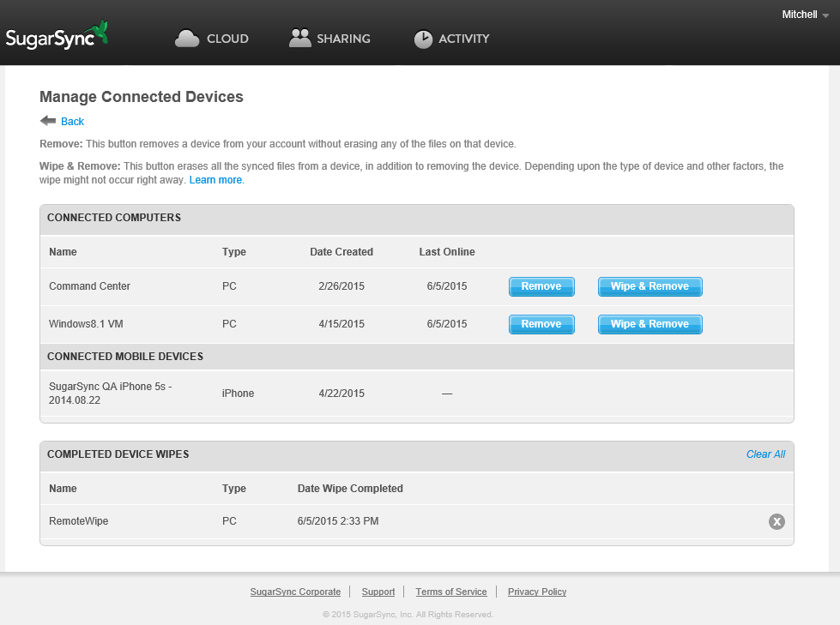
Task: Expand the user menu chevron next to Mitchell
Action: tap(825, 15)
